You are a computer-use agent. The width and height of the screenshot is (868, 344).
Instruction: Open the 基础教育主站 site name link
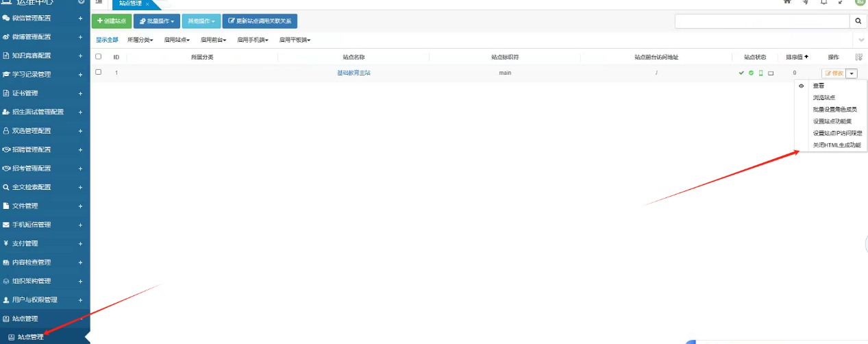[354, 73]
